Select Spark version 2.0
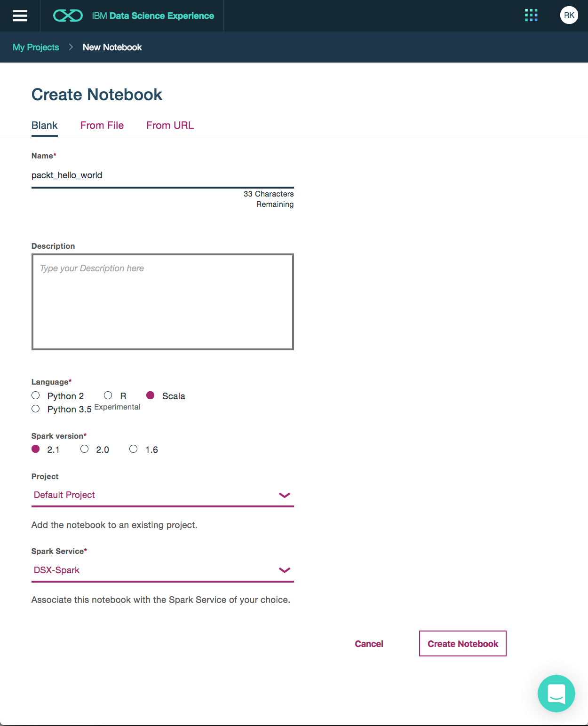Viewport: 588px width, 726px height. (x=85, y=449)
